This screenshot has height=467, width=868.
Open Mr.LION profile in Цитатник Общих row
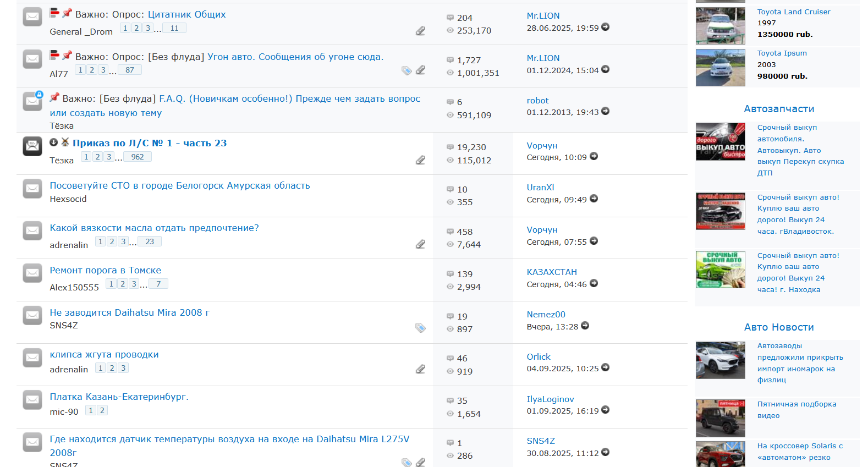[x=543, y=16]
